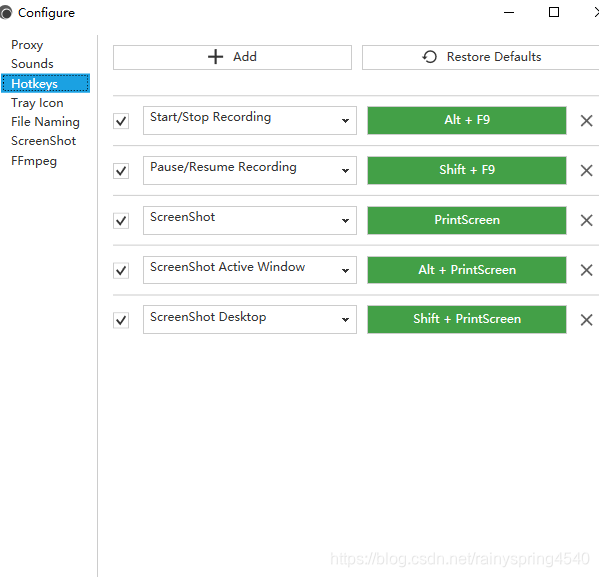This screenshot has width=599, height=577.
Task: Open the ScreenShot settings in sidebar
Action: click(44, 141)
